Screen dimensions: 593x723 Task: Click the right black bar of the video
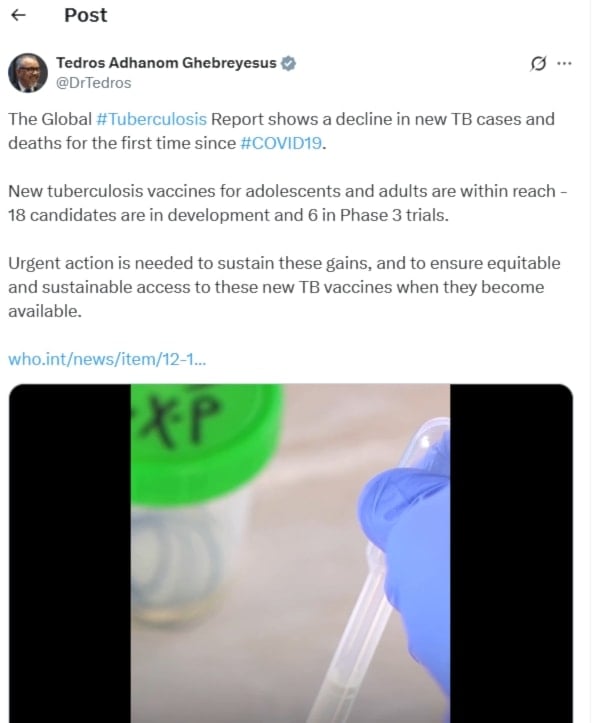pyautogui.click(x=511, y=553)
